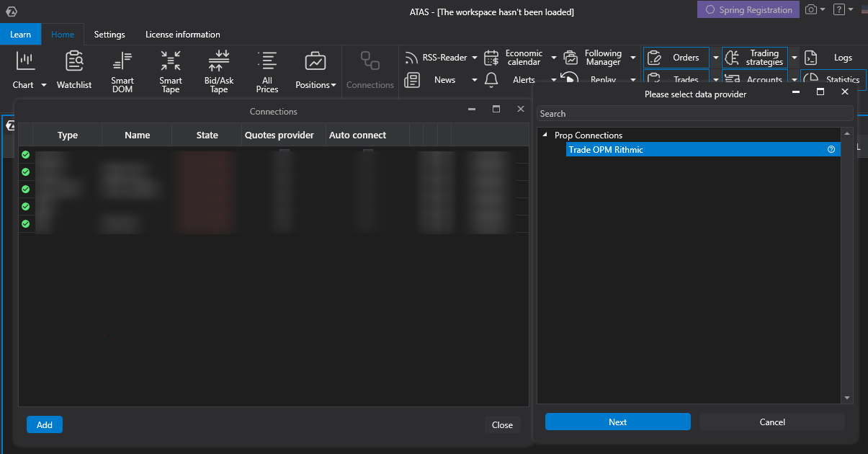Open the Smart DOM tool
Screen dimensions: 868x454
pyautogui.click(x=122, y=68)
